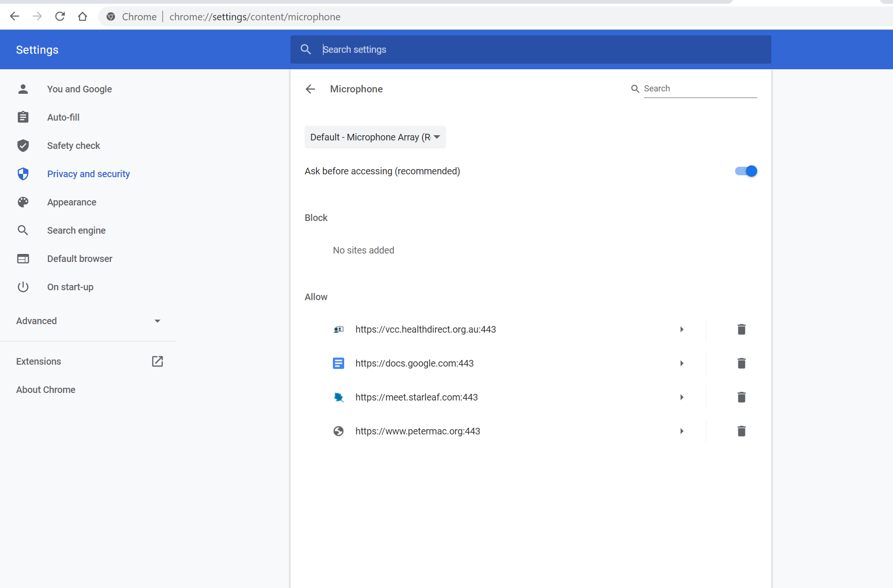Select Privacy and security section
893x588 pixels.
coord(88,174)
